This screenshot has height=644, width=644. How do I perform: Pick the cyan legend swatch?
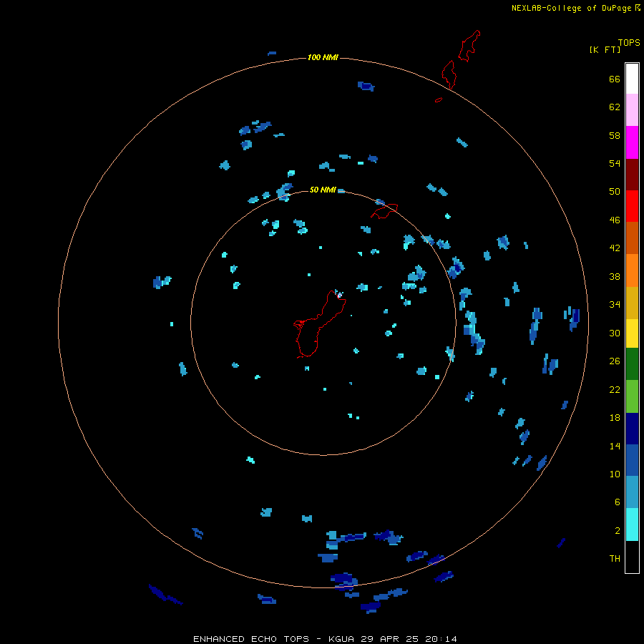[x=632, y=525]
